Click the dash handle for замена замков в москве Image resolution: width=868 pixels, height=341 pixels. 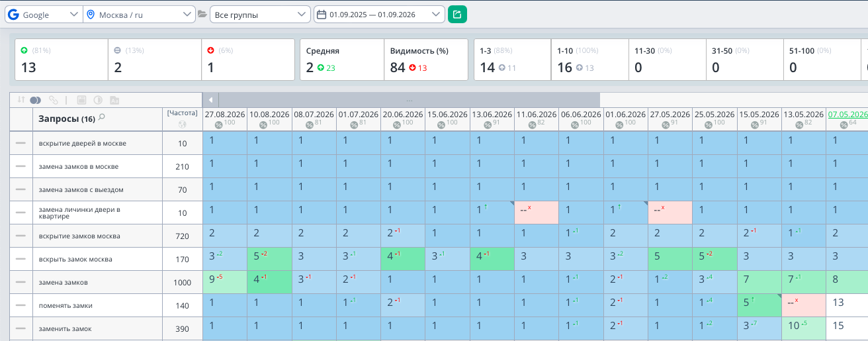coord(21,166)
